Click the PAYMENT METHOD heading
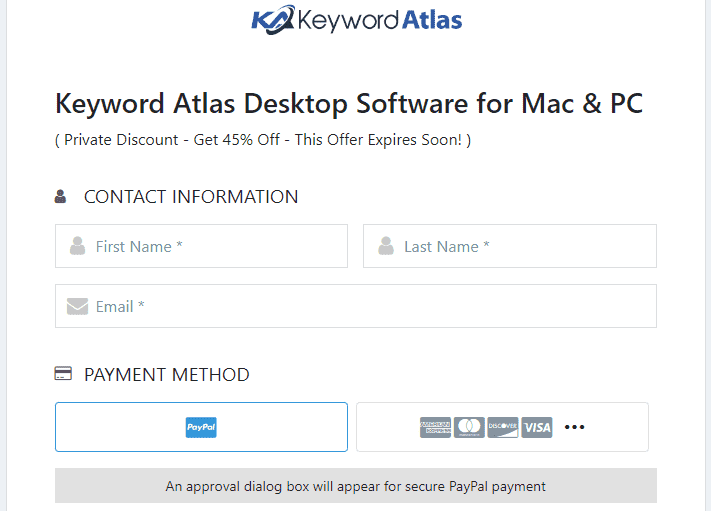The height and width of the screenshot is (511, 711). [x=167, y=375]
